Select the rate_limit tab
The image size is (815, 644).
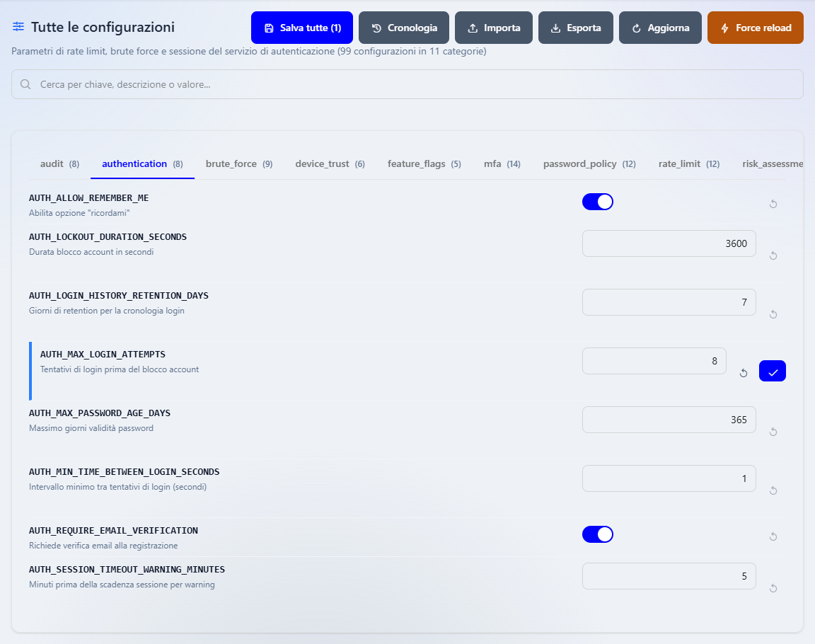click(689, 163)
